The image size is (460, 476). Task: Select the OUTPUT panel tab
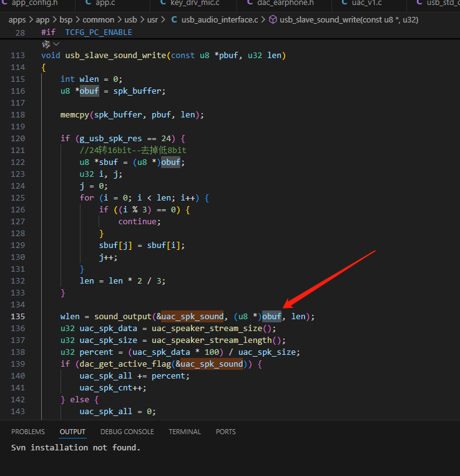72,432
